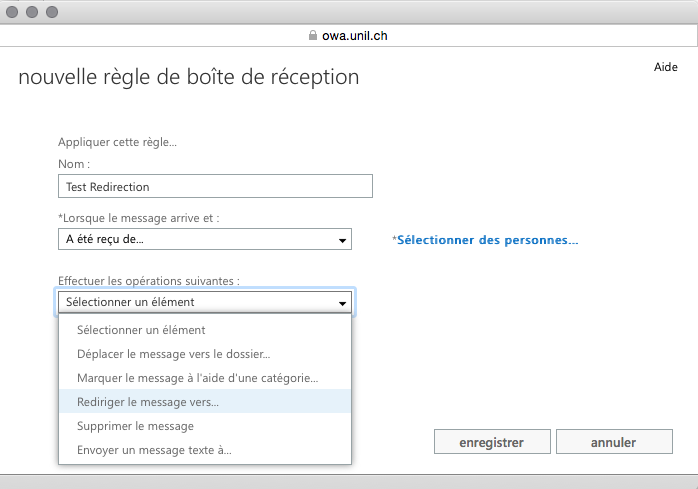Click the 'Sélectionner des personnes...' link
This screenshot has width=698, height=489.
486,240
